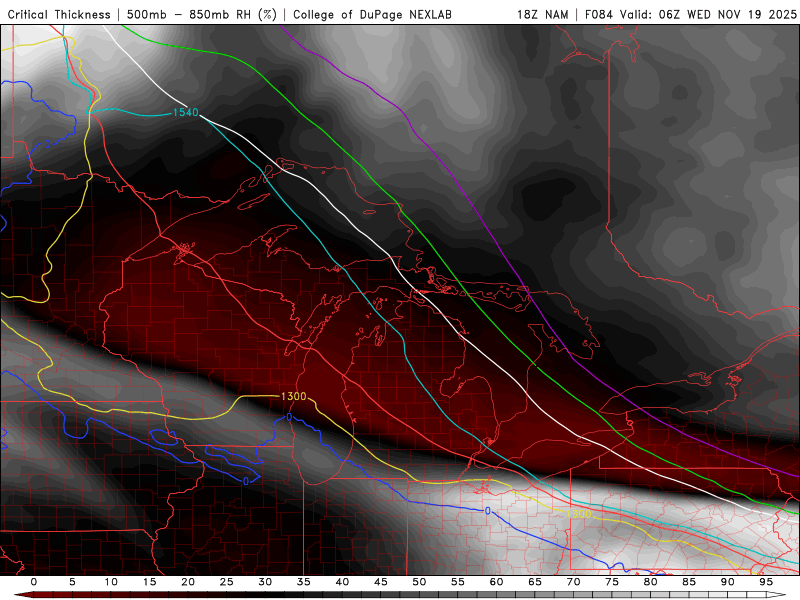Select the "80" tick on the color scale
800x600 pixels.
click(651, 582)
